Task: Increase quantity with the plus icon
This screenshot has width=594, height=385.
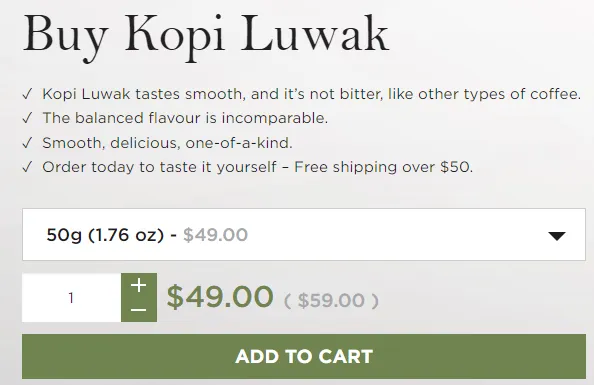Action: pos(139,285)
